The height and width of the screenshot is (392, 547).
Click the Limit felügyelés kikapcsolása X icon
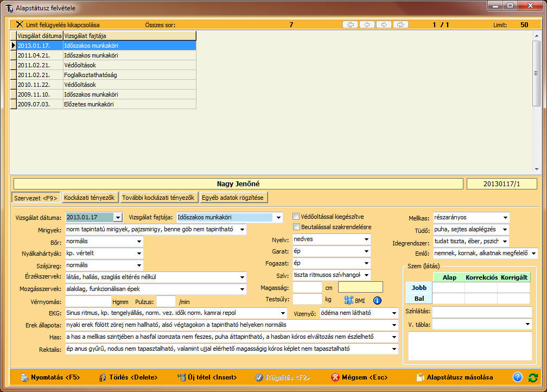tap(20, 24)
